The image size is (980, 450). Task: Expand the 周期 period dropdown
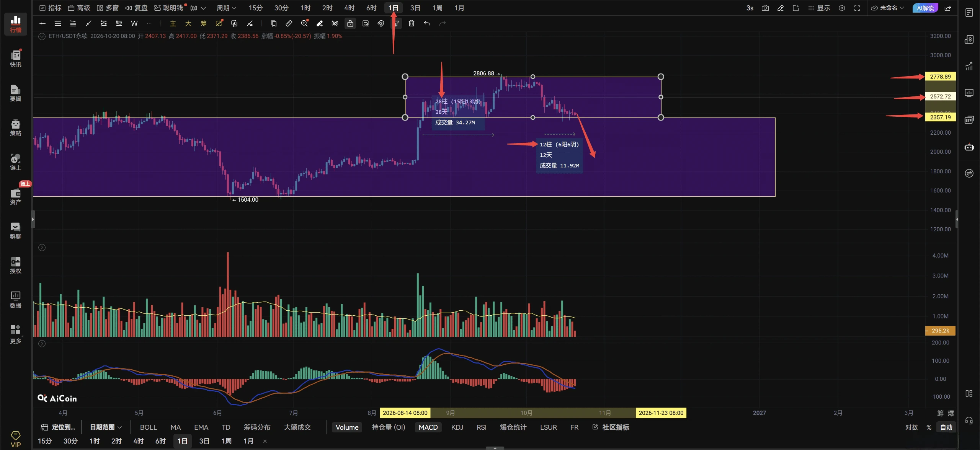[x=226, y=8]
